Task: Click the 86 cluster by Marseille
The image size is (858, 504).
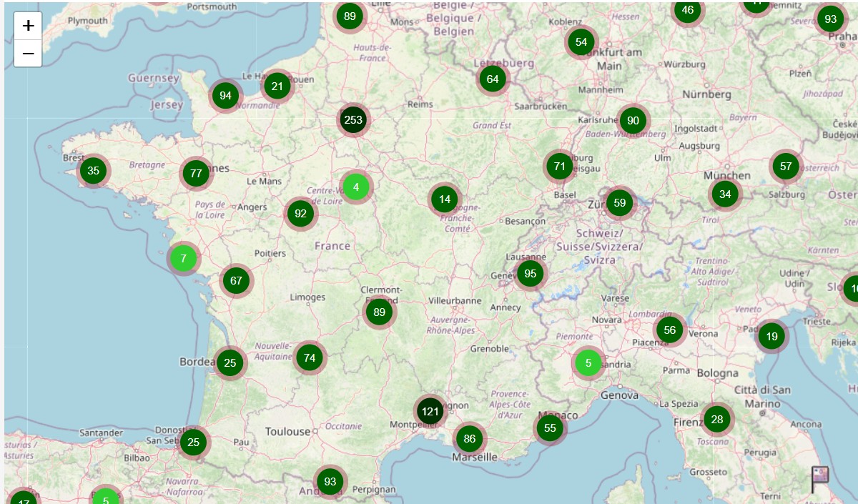Action: pos(469,438)
